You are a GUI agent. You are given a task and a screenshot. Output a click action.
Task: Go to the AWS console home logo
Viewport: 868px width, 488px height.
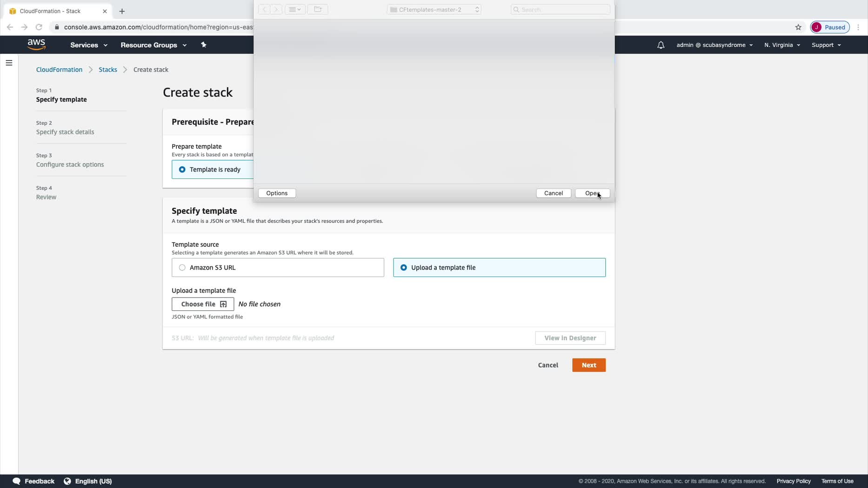click(x=36, y=45)
